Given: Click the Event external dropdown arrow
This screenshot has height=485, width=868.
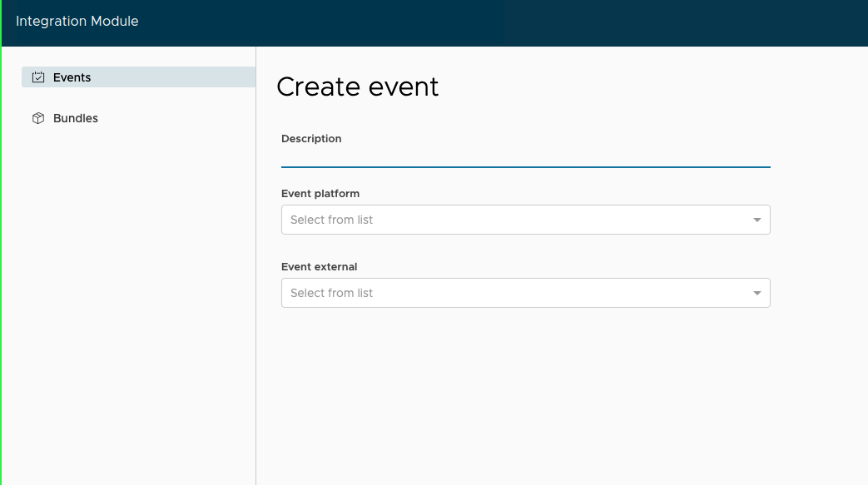Looking at the screenshot, I should [x=756, y=293].
